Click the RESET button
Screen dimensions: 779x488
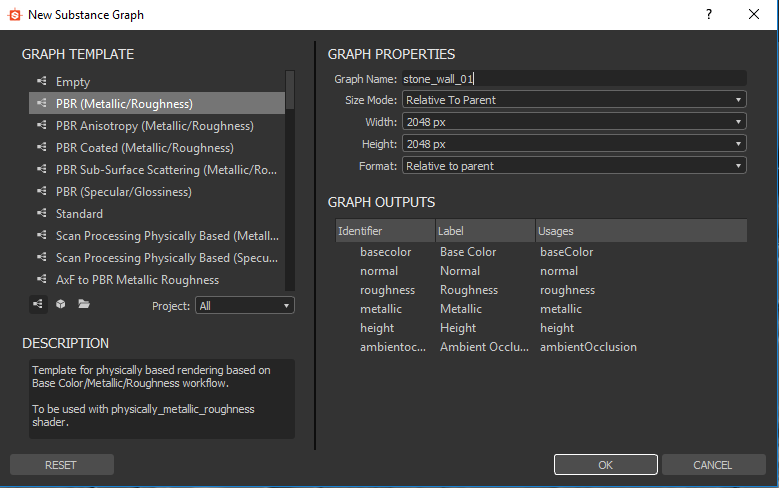pos(62,465)
